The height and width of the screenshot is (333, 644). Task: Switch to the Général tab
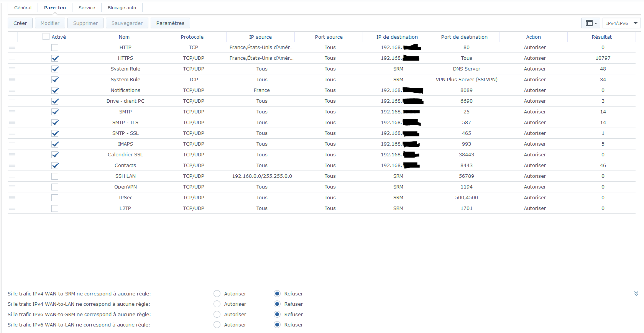click(23, 8)
